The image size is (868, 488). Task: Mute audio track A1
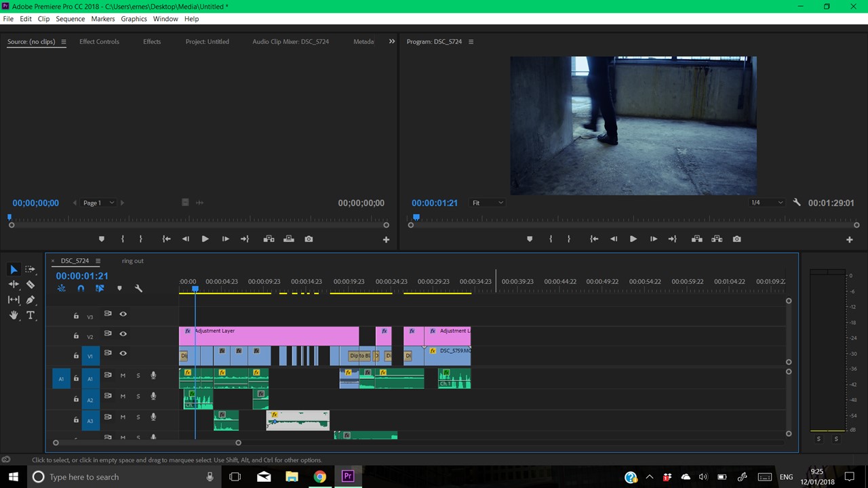click(x=123, y=375)
